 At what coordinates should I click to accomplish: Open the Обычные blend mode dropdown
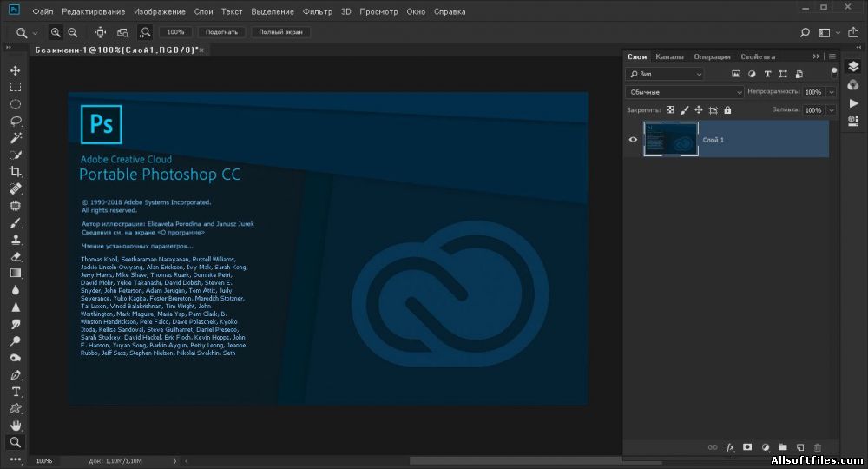point(685,92)
